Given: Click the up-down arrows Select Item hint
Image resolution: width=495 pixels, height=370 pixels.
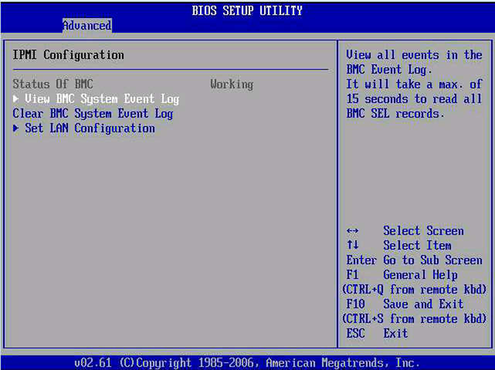Looking at the screenshot, I should coord(399,245).
